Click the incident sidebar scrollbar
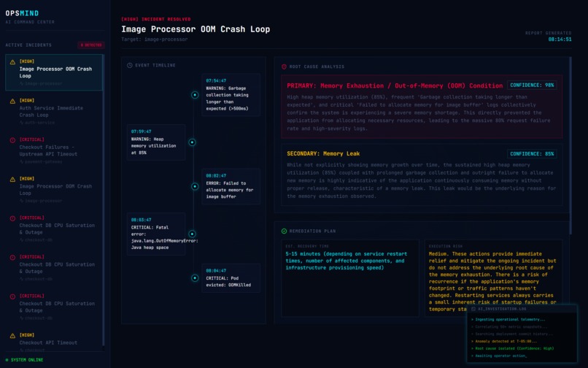The height and width of the screenshot is (368, 588). tap(104, 200)
